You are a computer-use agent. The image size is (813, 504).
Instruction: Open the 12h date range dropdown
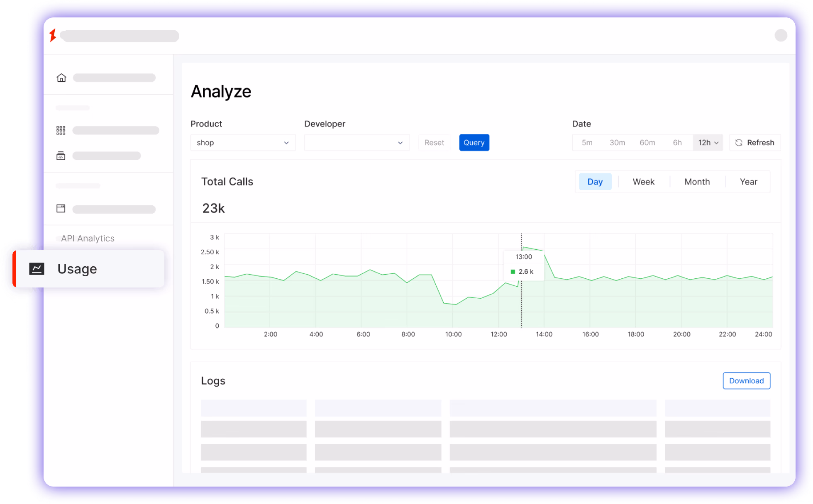click(708, 142)
